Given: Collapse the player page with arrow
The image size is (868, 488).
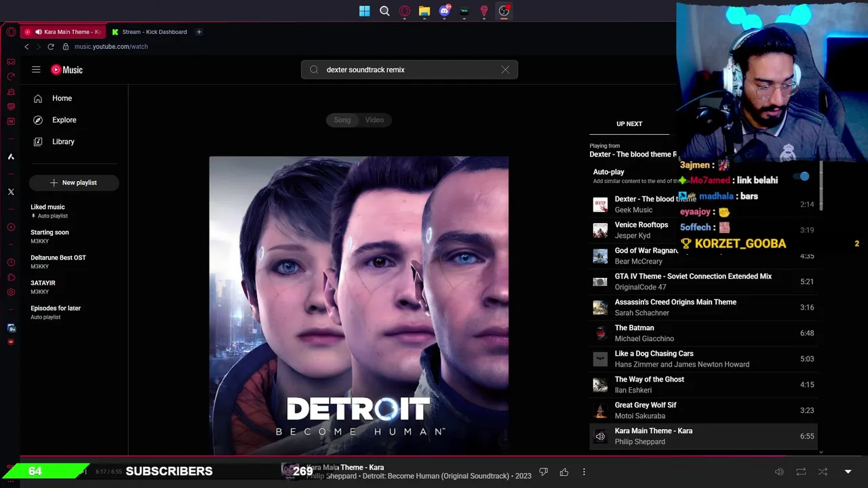Looking at the screenshot, I should pyautogui.click(x=848, y=472).
